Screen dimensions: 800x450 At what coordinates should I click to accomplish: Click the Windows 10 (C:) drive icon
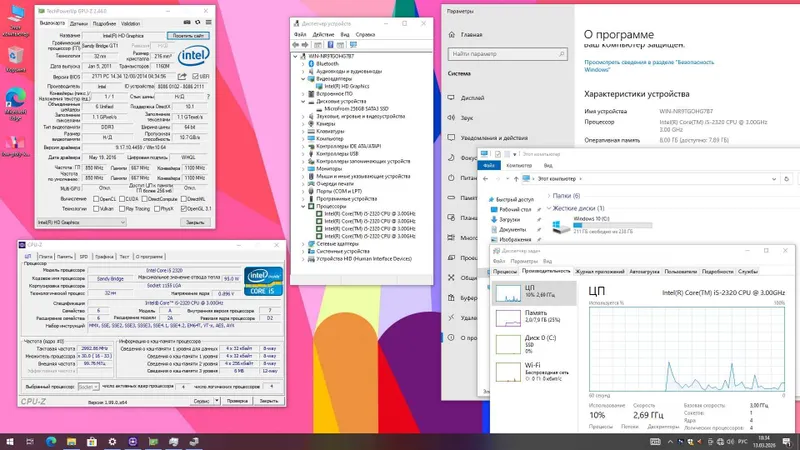point(561,226)
